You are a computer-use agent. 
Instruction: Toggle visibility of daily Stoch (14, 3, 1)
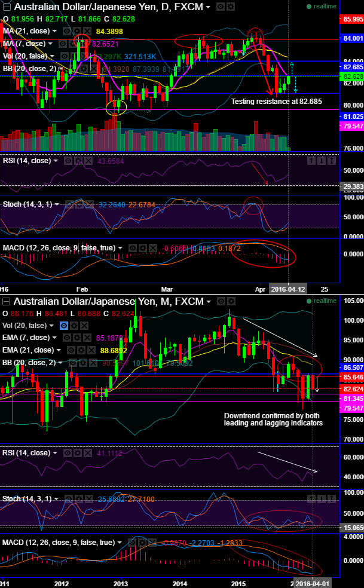70,205
